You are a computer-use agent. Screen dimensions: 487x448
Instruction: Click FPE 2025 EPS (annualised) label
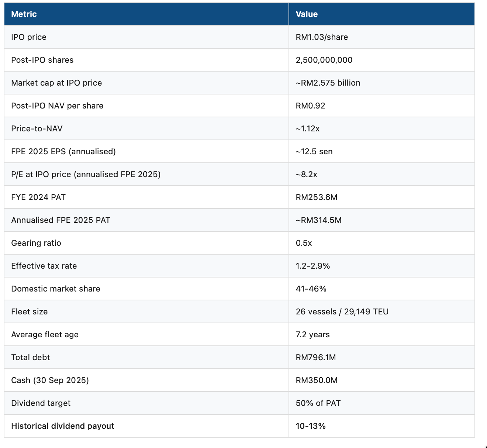pyautogui.click(x=63, y=151)
